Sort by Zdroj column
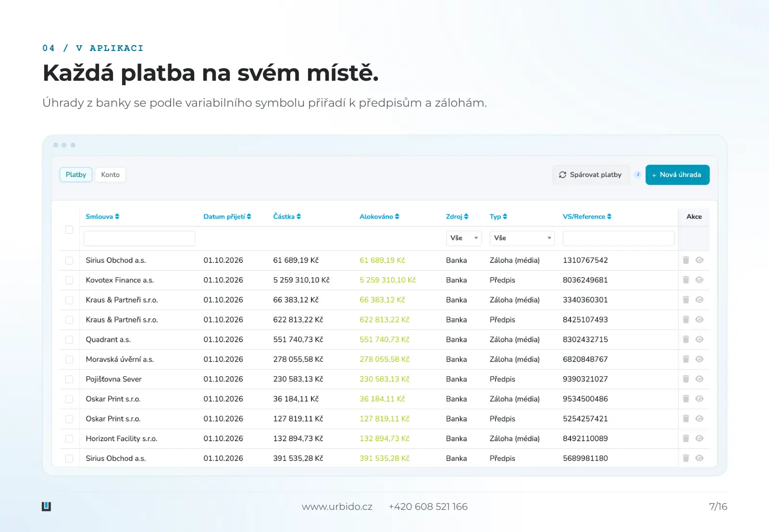Viewport: 769px width, 532px height. tap(457, 217)
